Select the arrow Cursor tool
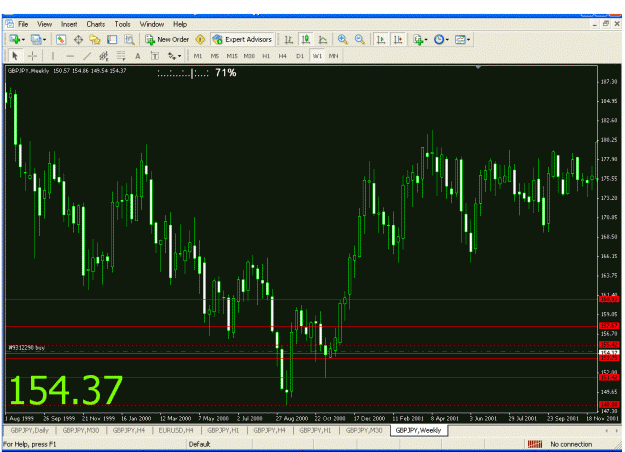The height and width of the screenshot is (452, 625). [x=15, y=56]
